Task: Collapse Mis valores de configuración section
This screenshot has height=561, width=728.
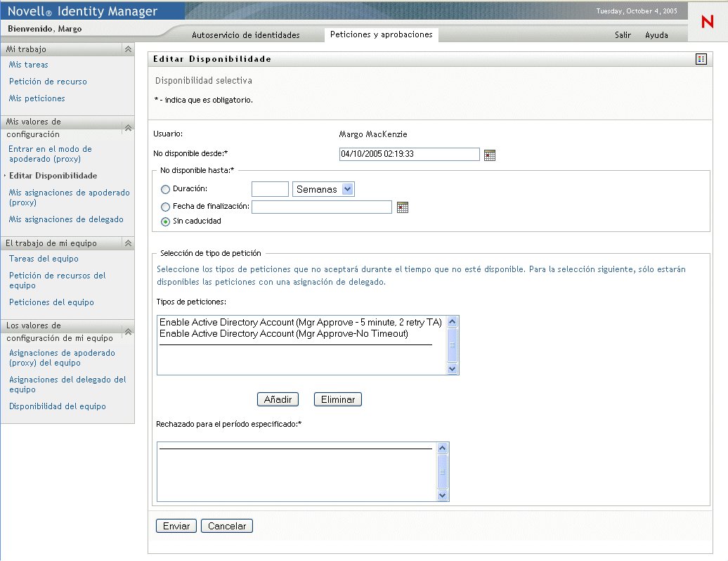Action: pos(128,127)
